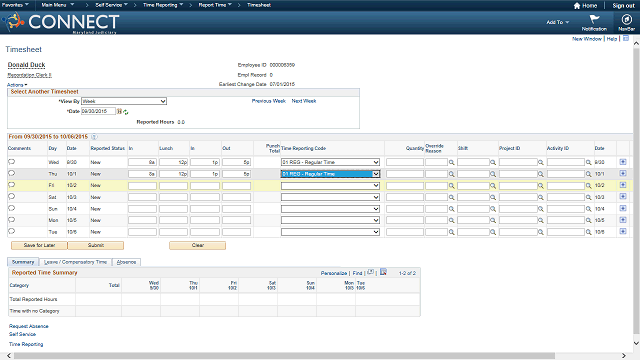
Task: Click the horizontal scrollbar at the page bottom
Action: (x=284, y=356)
